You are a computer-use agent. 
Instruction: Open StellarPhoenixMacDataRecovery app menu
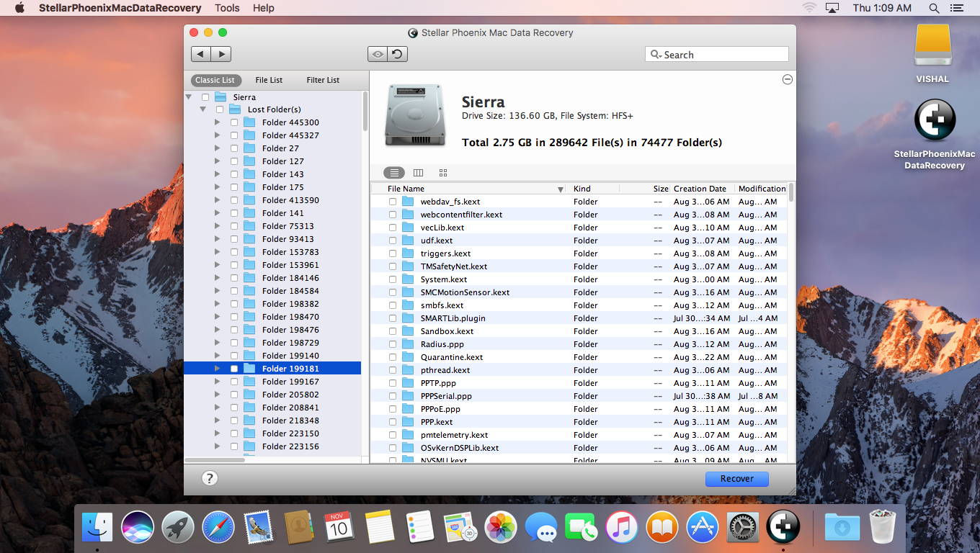(120, 8)
